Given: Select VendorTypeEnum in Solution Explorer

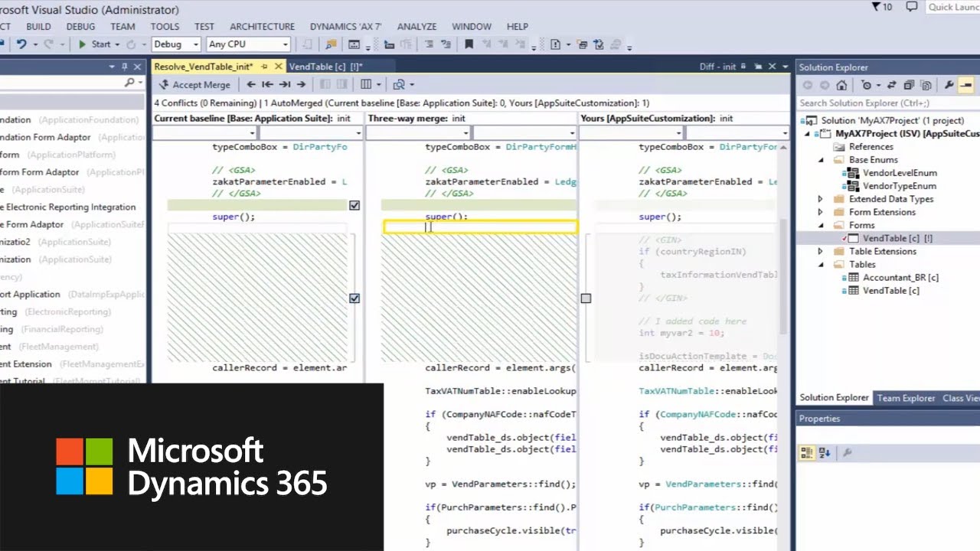Looking at the screenshot, I should point(899,186).
